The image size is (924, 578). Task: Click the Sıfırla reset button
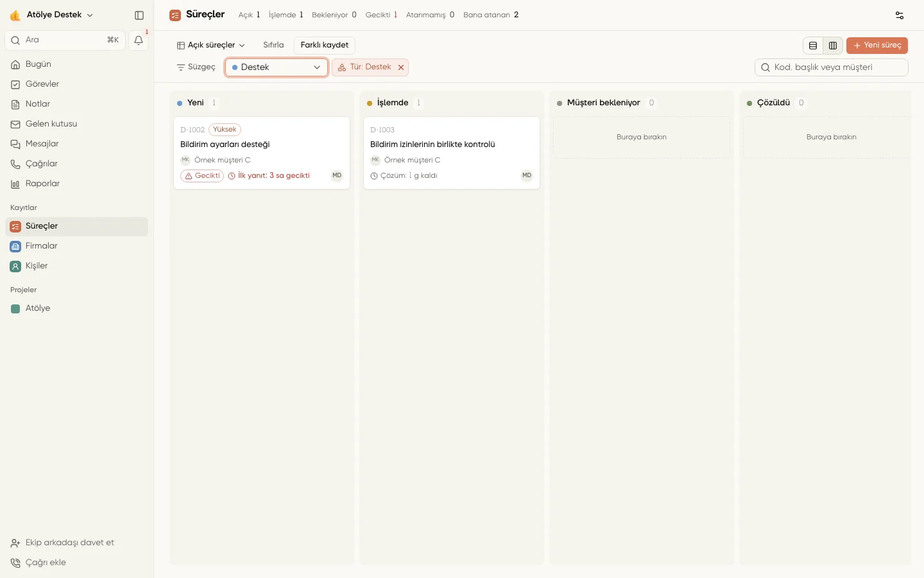(x=273, y=46)
